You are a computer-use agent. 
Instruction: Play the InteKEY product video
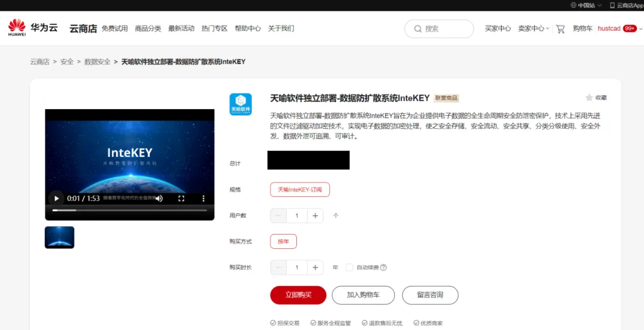click(x=57, y=199)
